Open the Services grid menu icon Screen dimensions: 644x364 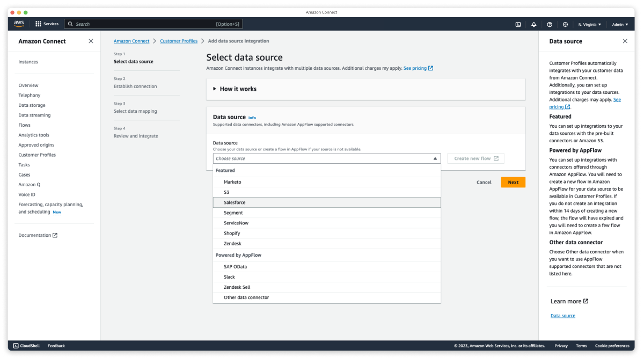(x=38, y=24)
